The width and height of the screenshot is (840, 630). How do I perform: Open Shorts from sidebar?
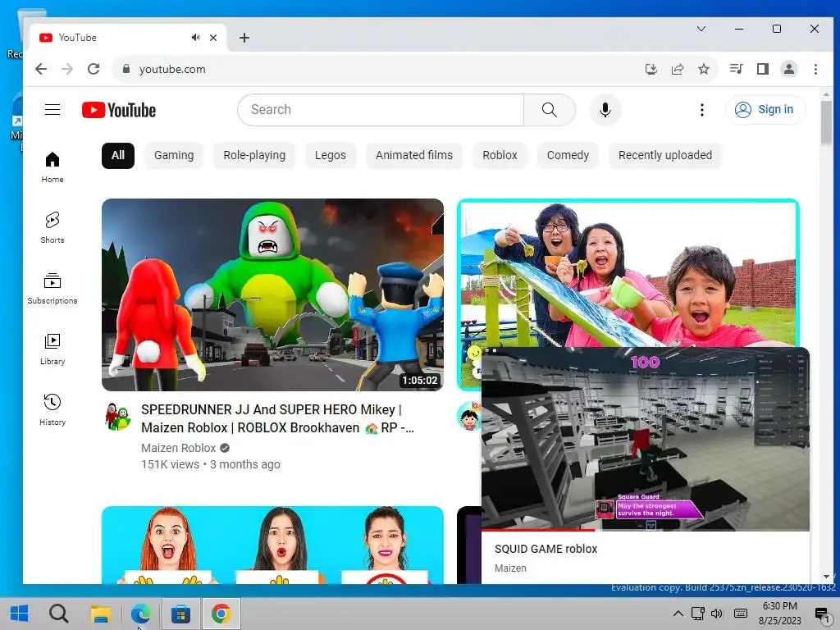point(52,228)
